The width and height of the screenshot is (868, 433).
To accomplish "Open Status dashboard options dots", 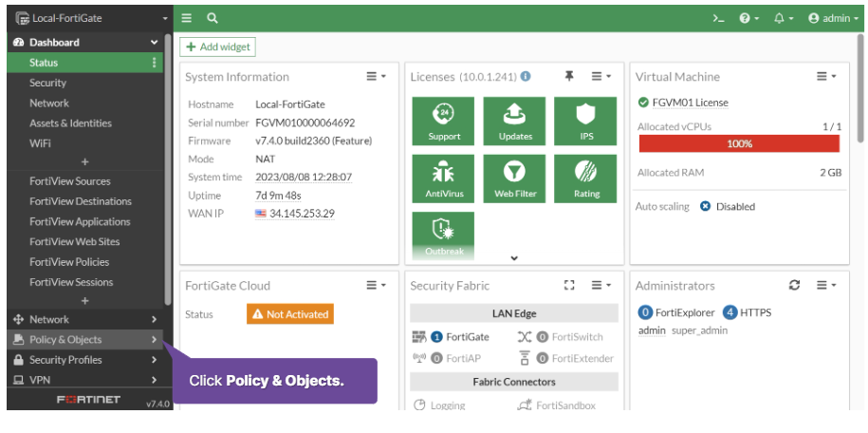I will (154, 63).
